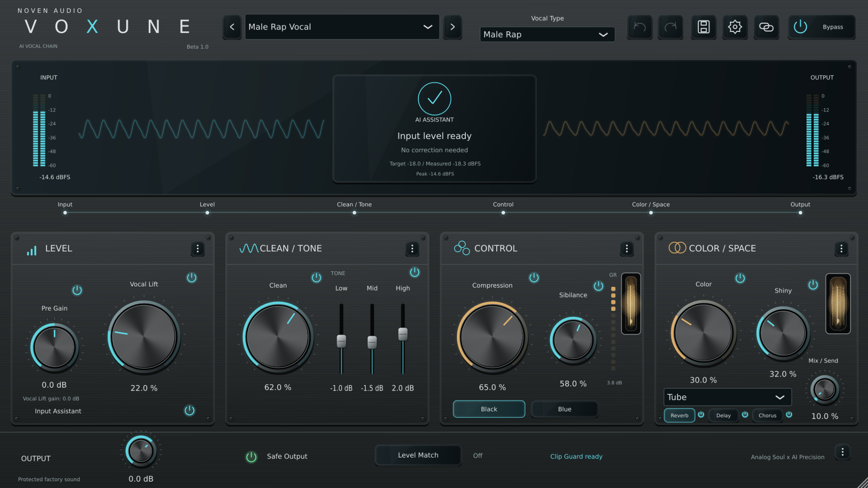Go to the previous preset with left arrow
868x488 pixels.
tap(232, 27)
